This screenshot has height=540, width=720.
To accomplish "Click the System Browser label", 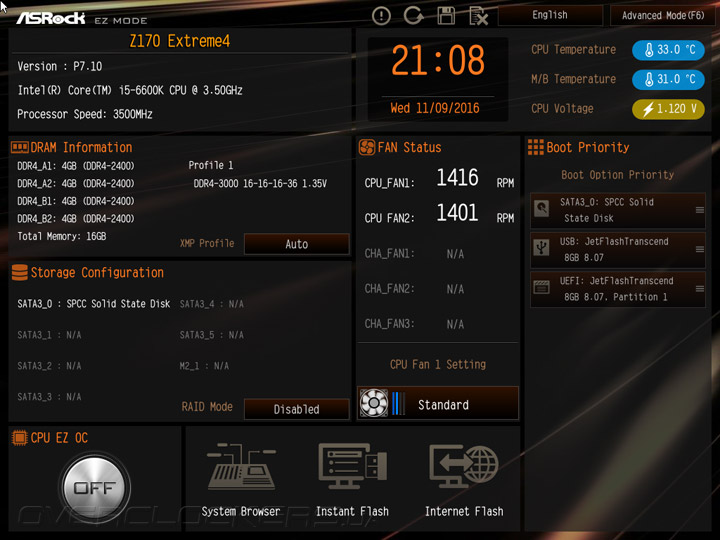I will pyautogui.click(x=241, y=512).
